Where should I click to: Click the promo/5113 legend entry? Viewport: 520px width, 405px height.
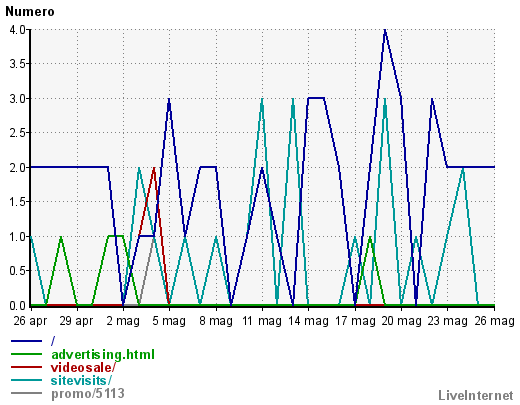(x=88, y=394)
